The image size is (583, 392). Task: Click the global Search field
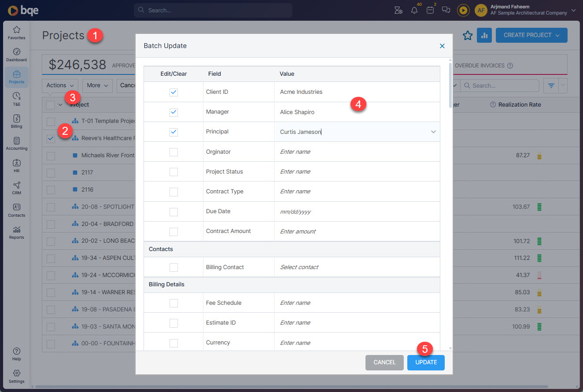point(213,10)
